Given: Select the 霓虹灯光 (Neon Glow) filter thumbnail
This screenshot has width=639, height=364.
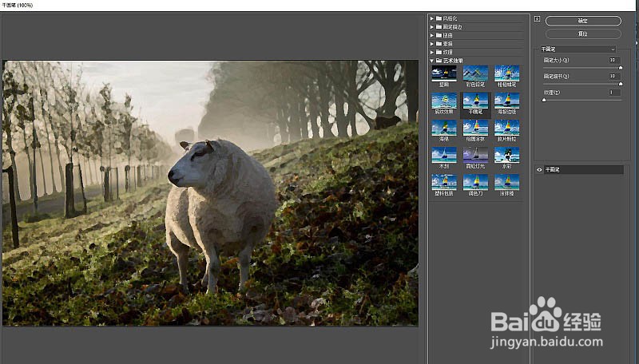Looking at the screenshot, I should pyautogui.click(x=475, y=155).
